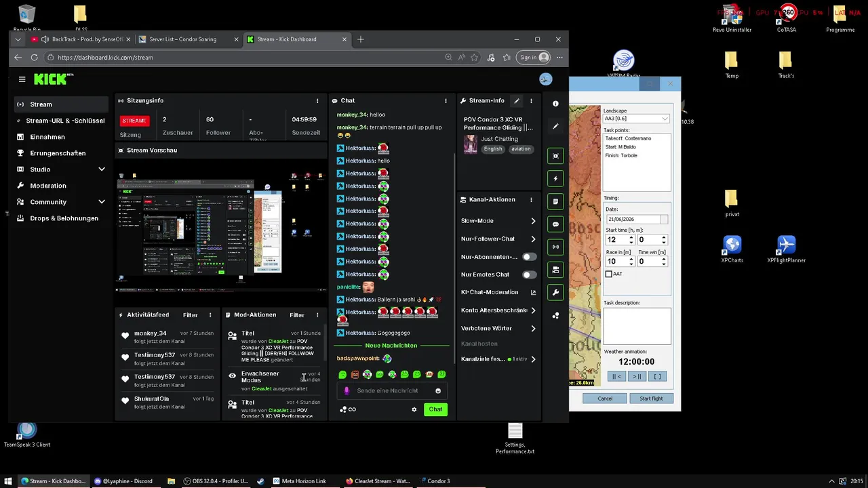Screen dimensions: 868x488
Task: Open Konto Altersbeschränkung options
Action: point(498,310)
